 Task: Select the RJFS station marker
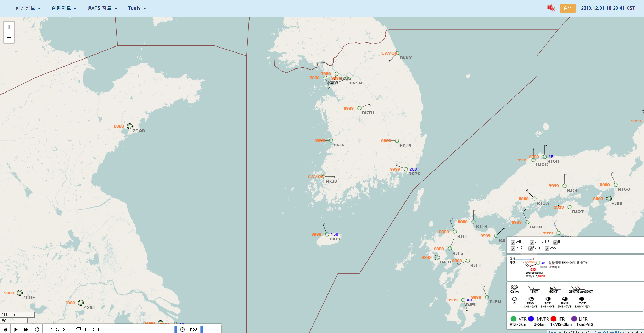[450, 249]
